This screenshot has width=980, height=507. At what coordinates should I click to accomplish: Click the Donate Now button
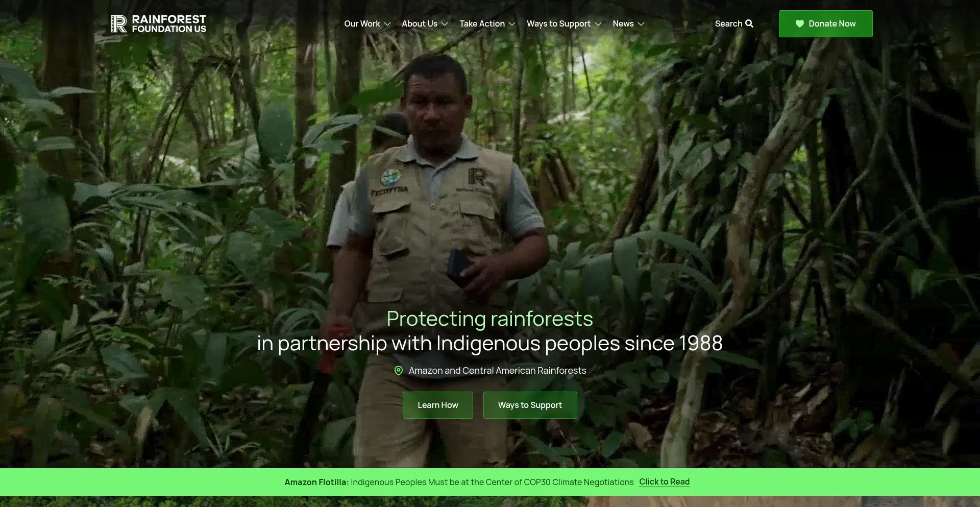pos(825,23)
